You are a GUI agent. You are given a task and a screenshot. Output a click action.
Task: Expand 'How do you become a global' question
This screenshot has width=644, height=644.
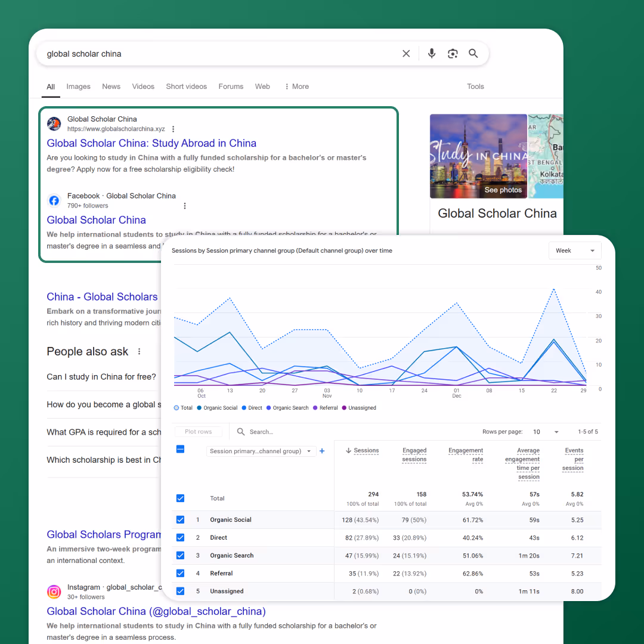point(104,404)
